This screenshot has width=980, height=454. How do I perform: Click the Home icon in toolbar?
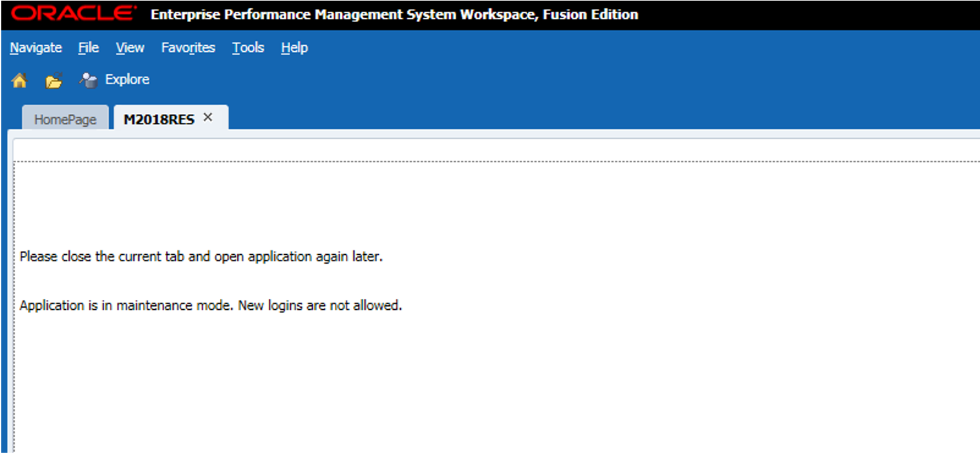pyautogui.click(x=19, y=81)
